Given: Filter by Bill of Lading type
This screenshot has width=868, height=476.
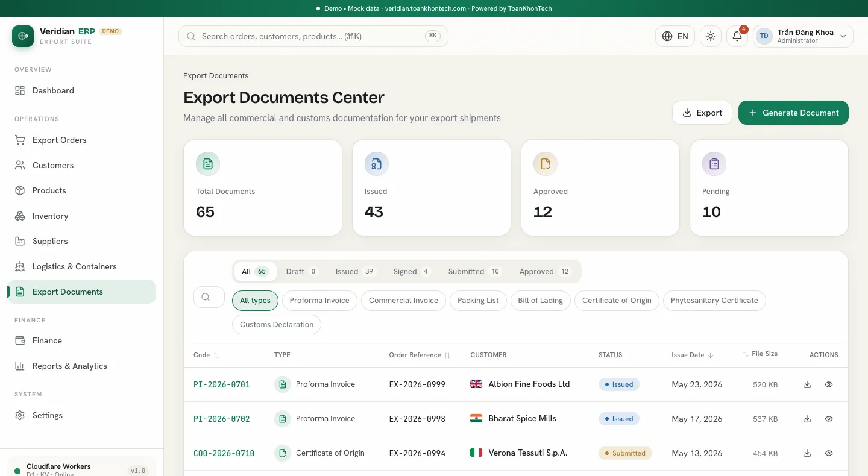Looking at the screenshot, I should (x=541, y=301).
